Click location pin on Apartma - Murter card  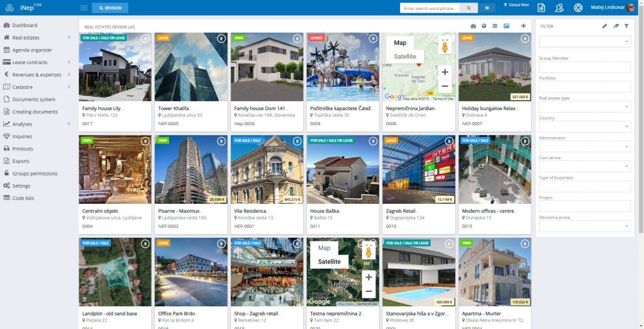(525, 244)
